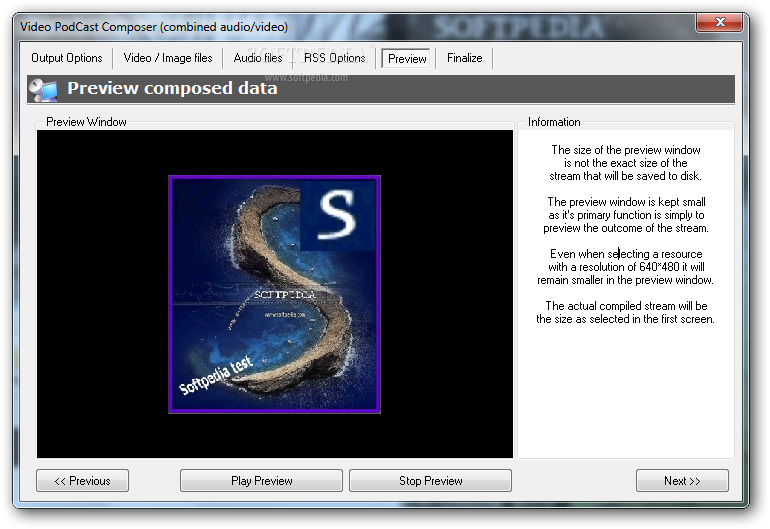Close the Video PodCast Composer window
Screen dimensions: 770x529
coord(720,23)
